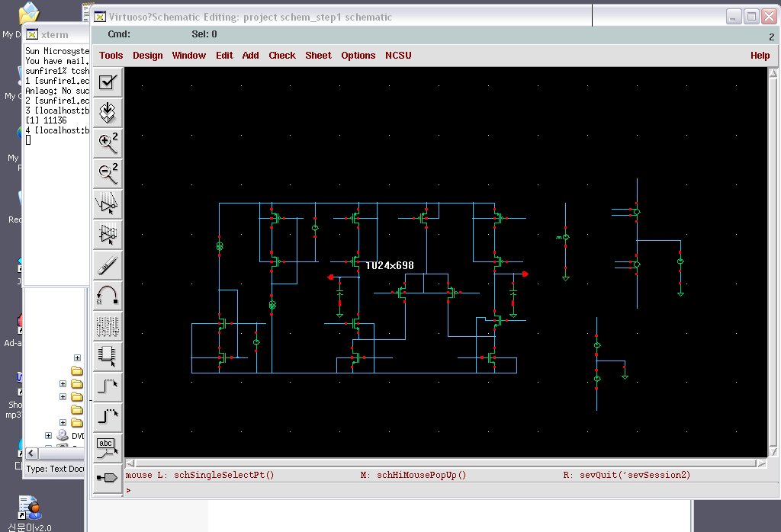Click the Check and Save toolbar icon
This screenshot has height=532, width=781.
click(x=108, y=82)
